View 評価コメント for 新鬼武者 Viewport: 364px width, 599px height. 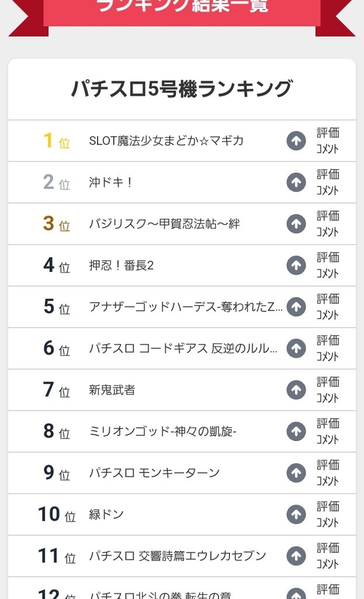point(328,390)
